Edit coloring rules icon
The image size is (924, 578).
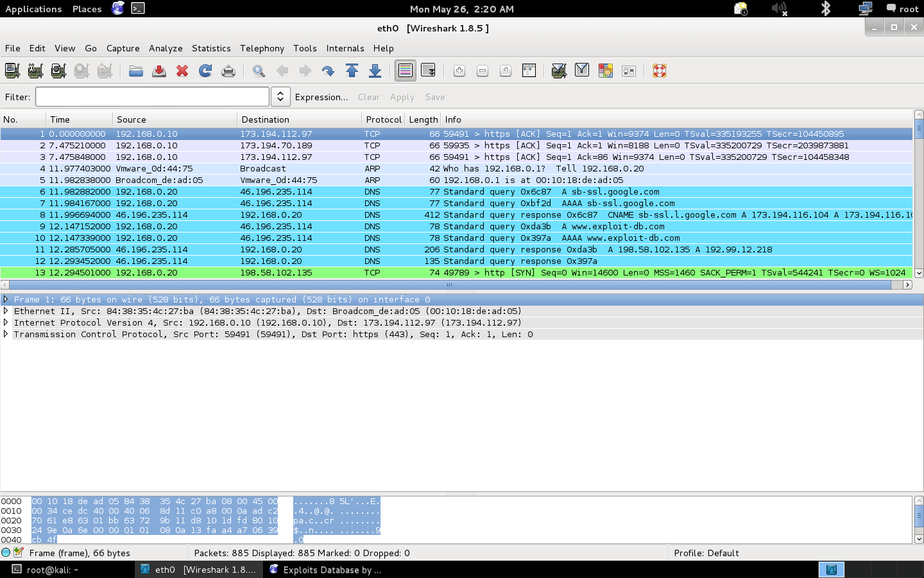point(605,71)
